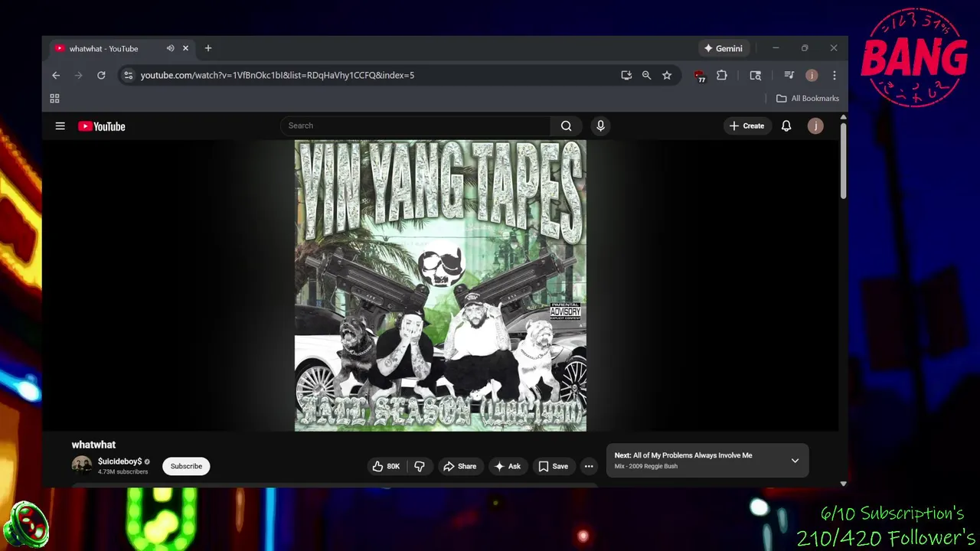Click the scrollbar up arrow
Viewport: 980px width, 551px height.
click(843, 117)
